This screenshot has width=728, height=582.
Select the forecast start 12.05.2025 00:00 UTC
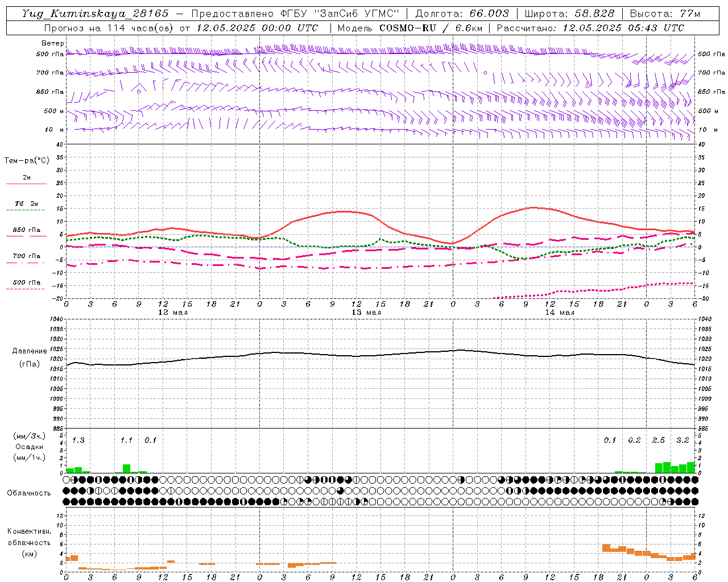(x=257, y=28)
